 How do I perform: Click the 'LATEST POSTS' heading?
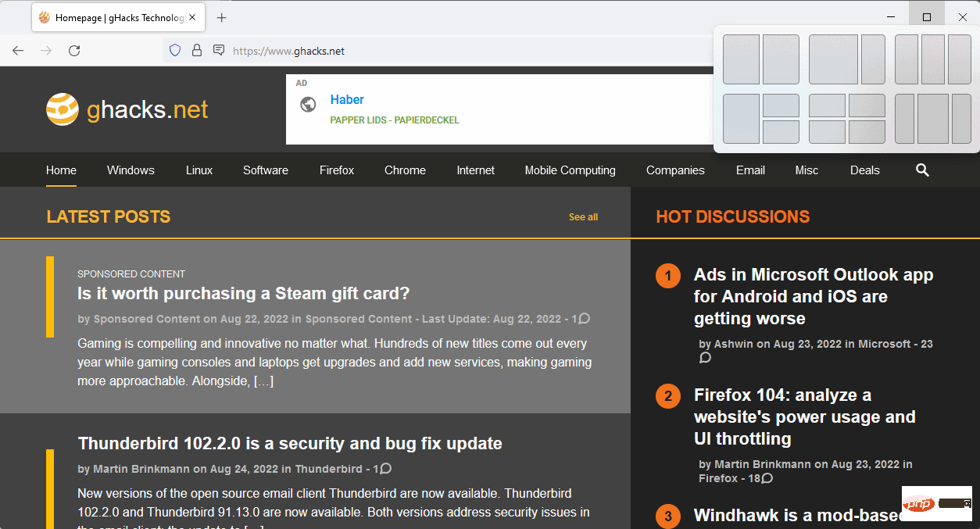(x=109, y=216)
